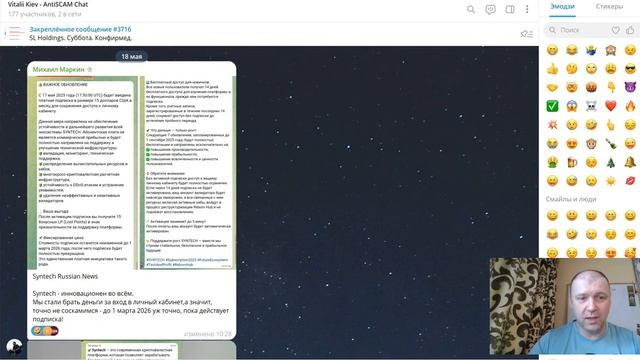Open the three-dot chat menu

(x=527, y=9)
